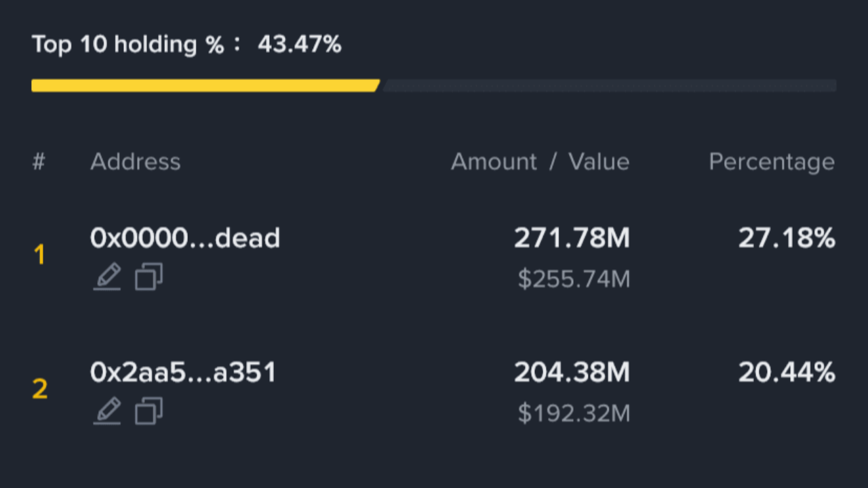868x488 pixels.
Task: Click the 20.44% percentage
Action: [787, 372]
